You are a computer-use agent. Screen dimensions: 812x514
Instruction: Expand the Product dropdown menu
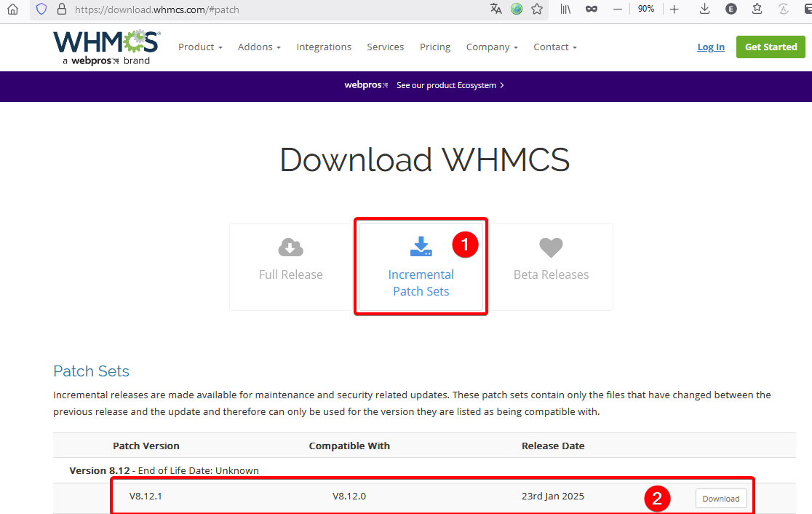pos(200,47)
